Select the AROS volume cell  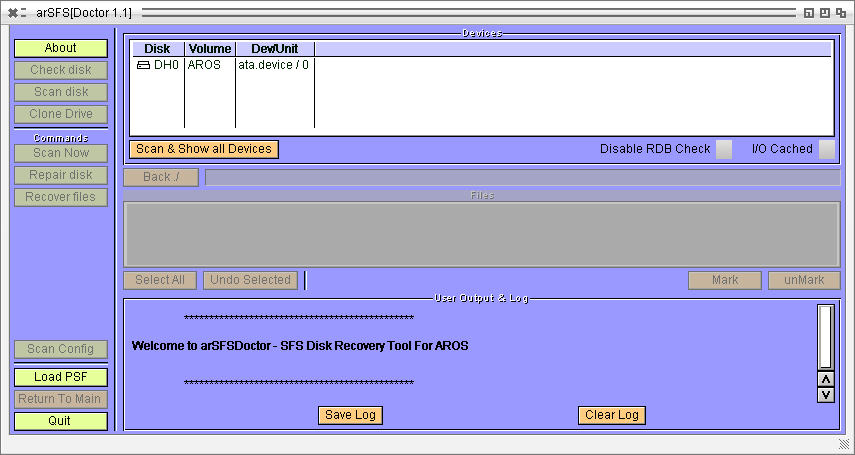(204, 65)
